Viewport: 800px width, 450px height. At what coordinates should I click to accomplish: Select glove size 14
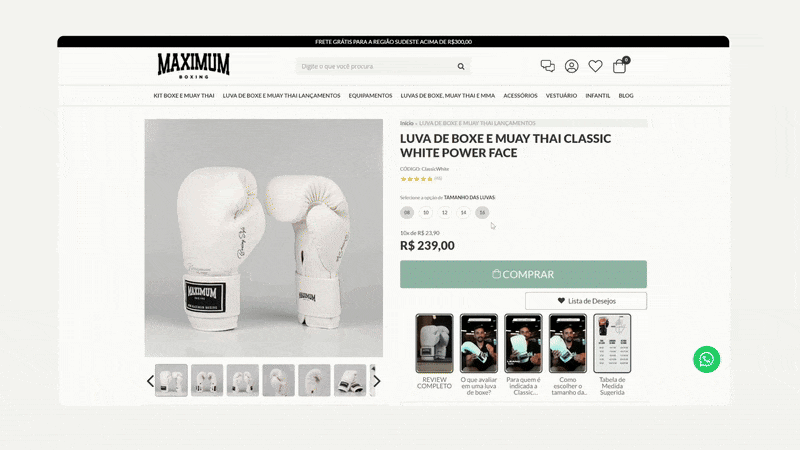point(463,212)
